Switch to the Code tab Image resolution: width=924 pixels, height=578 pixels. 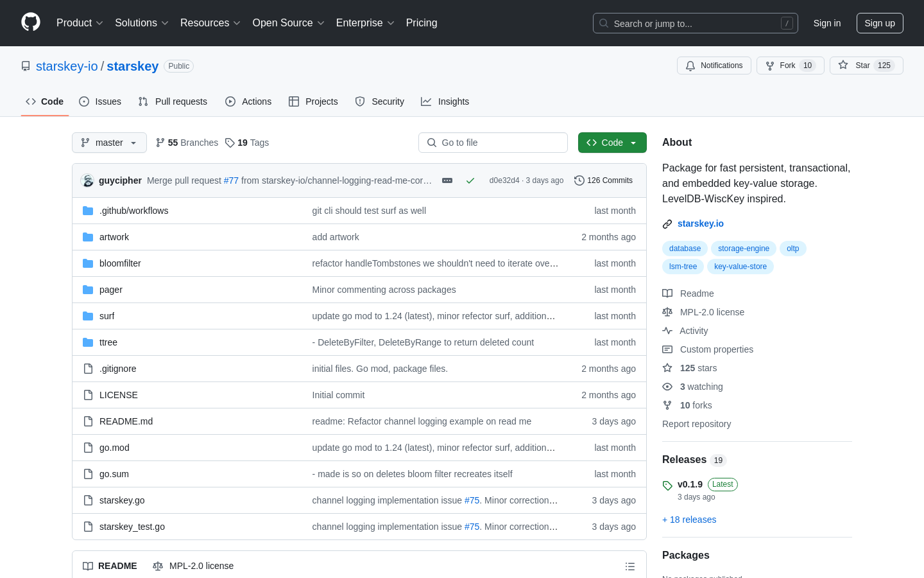(x=45, y=101)
